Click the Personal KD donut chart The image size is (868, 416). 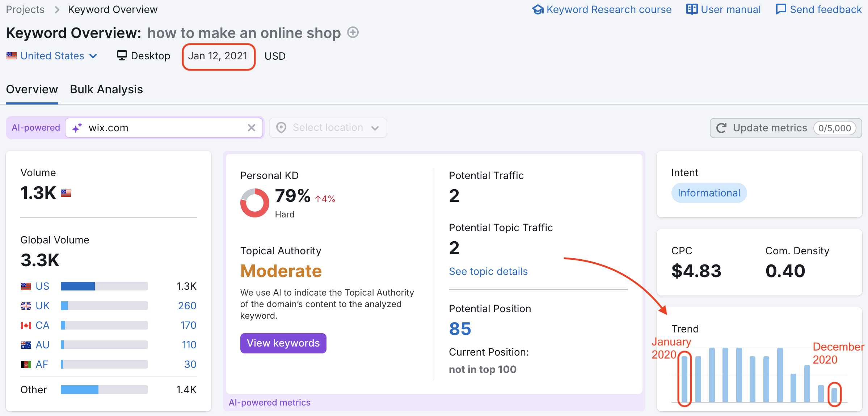coord(255,203)
